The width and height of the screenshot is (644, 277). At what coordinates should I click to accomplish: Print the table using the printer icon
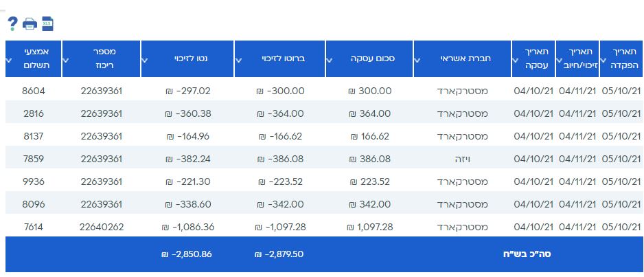pos(30,24)
